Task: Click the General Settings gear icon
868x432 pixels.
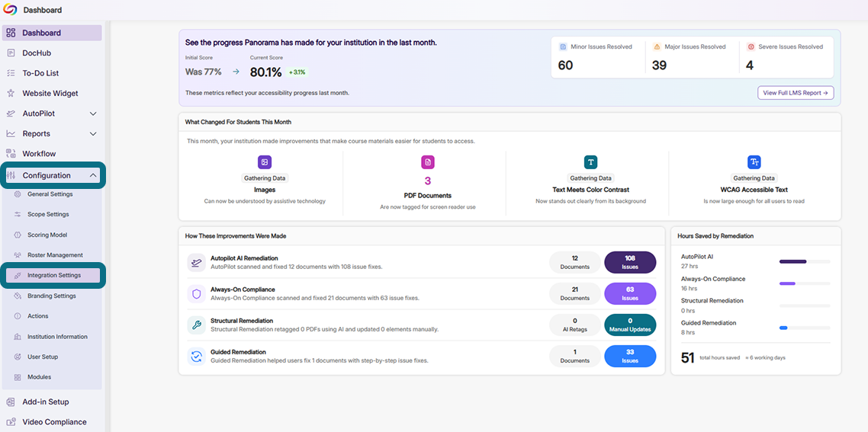Action: point(17,194)
